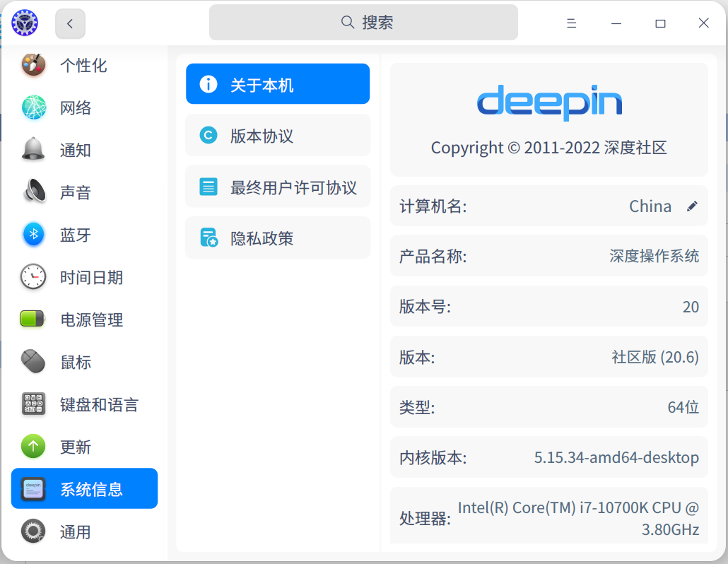Click the 蓝牙 sidebar label
The image size is (728, 564).
pos(76,235)
